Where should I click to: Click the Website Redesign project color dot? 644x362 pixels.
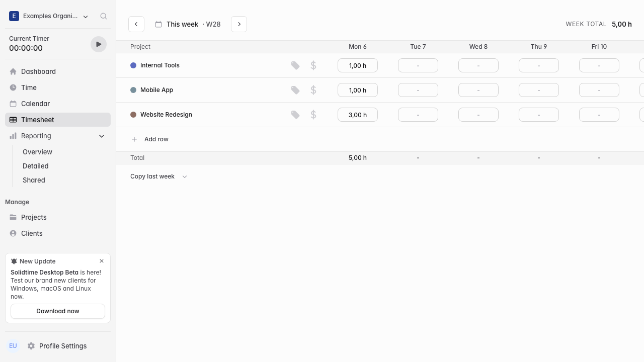[133, 115]
